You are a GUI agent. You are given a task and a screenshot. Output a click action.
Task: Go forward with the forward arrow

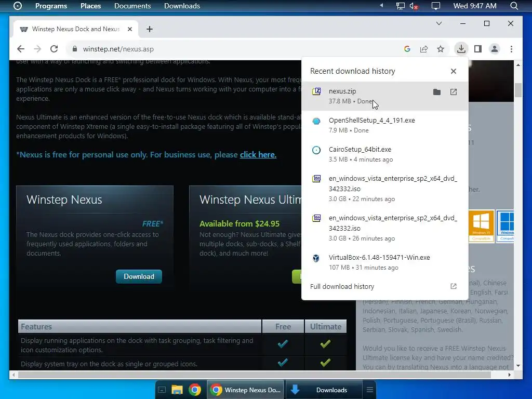37,49
